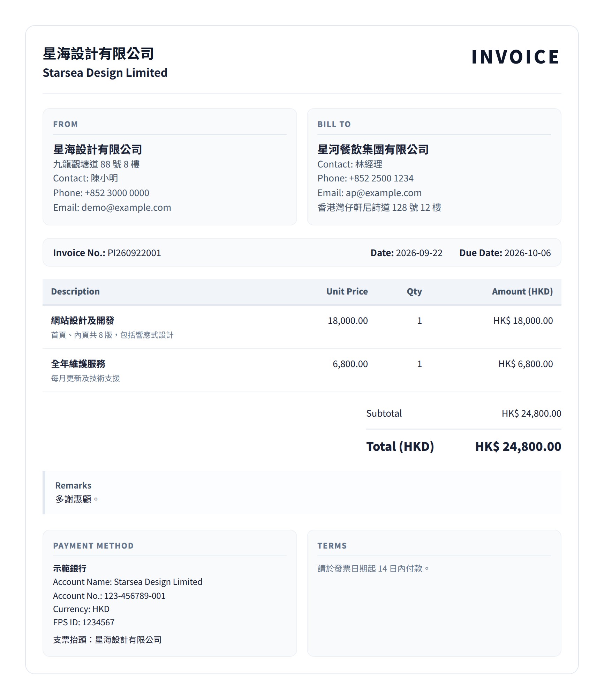The height and width of the screenshot is (700, 604).
Task: Click Phone: +852 2500 1234
Action: point(365,178)
